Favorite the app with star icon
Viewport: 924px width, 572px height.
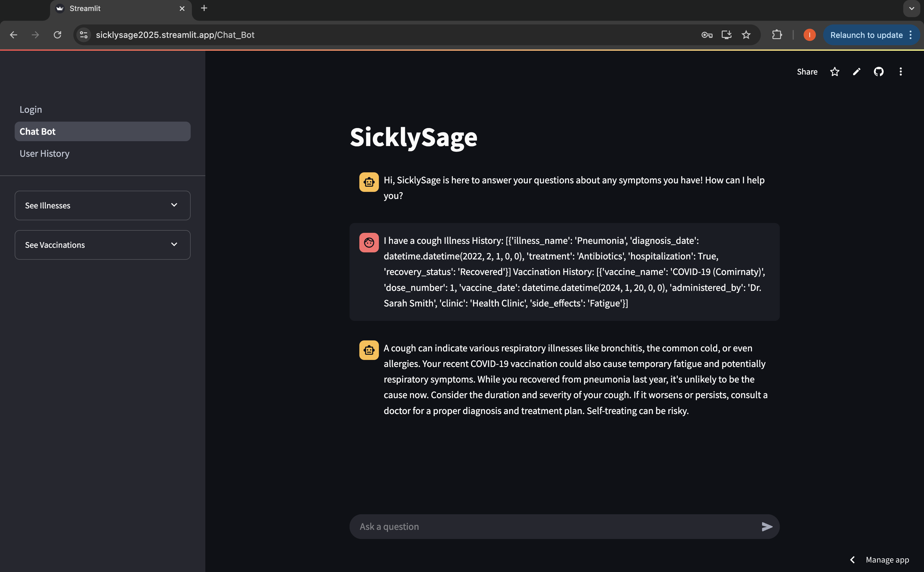[834, 71]
